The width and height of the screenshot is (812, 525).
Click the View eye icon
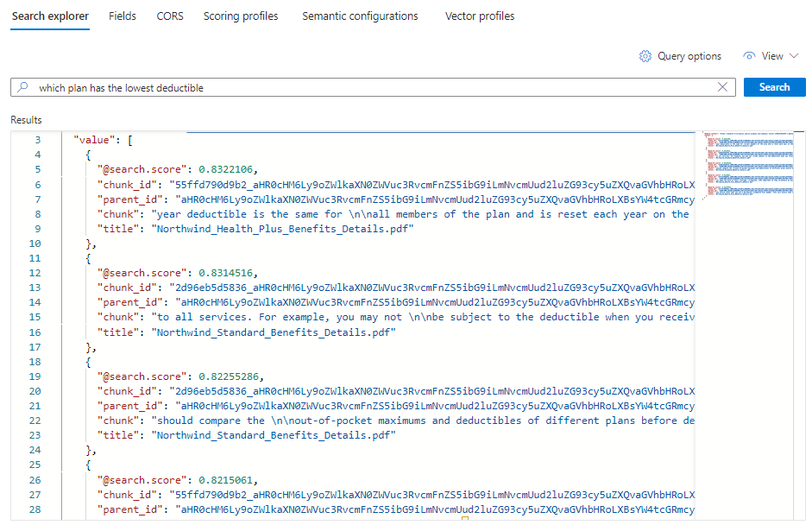pyautogui.click(x=749, y=56)
